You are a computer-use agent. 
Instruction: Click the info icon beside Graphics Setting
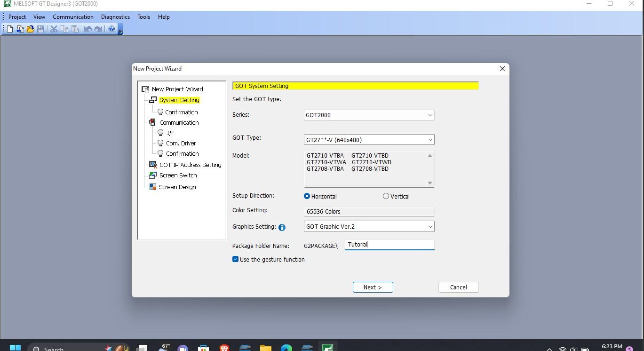282,227
